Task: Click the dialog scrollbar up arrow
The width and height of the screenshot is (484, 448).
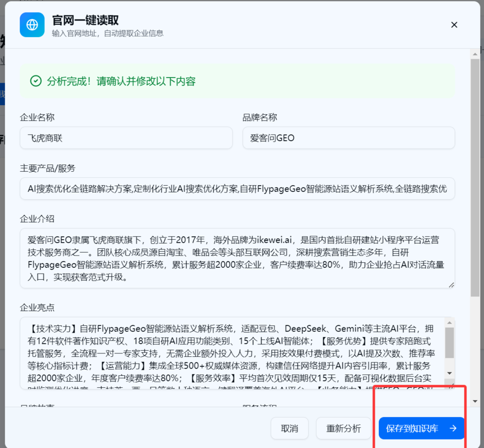Action: click(475, 54)
